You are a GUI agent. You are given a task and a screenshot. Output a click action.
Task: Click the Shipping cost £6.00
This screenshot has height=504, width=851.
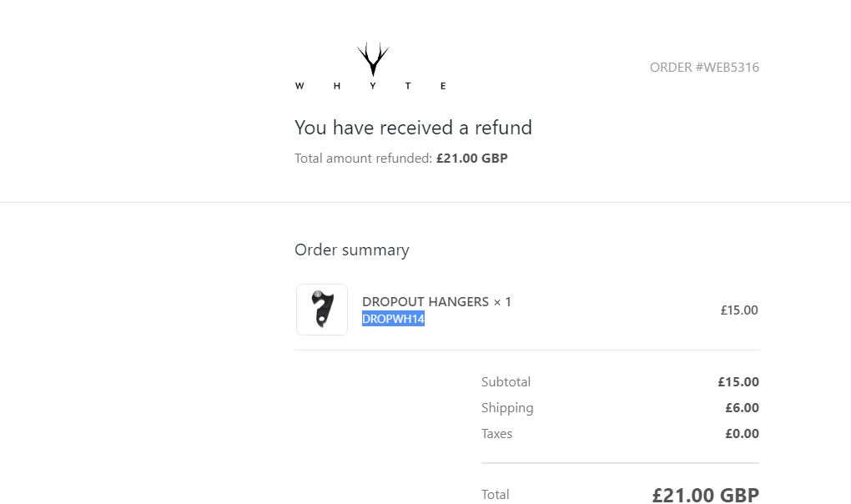point(742,408)
